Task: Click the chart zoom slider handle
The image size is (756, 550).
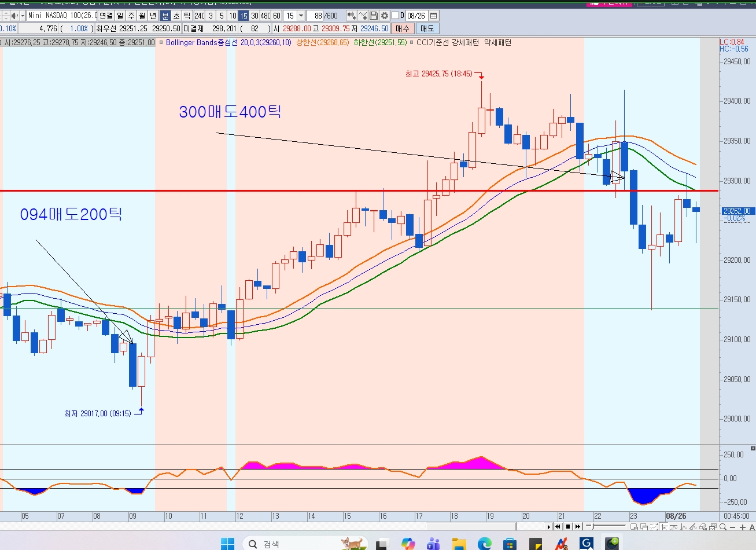Action: pos(593,526)
